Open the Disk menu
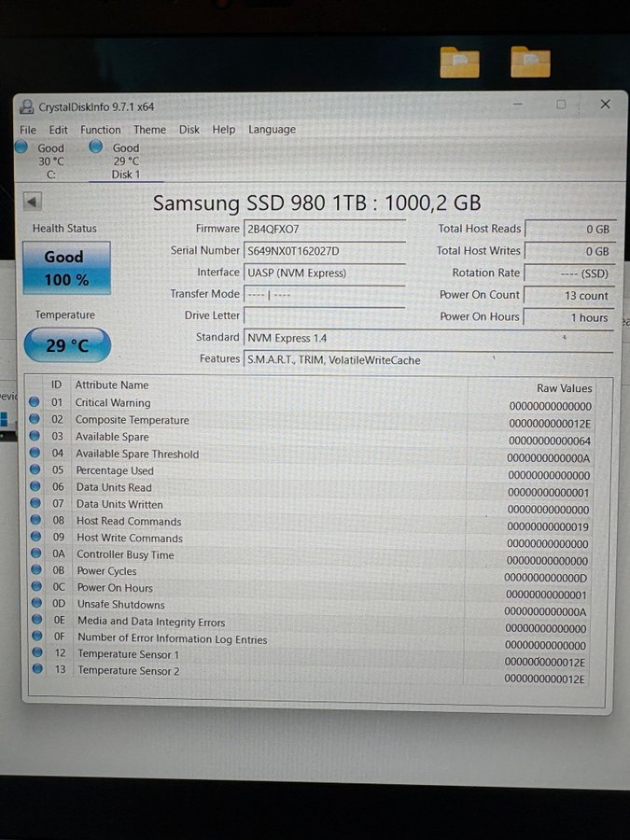Screen dimensions: 630x840 (189, 130)
